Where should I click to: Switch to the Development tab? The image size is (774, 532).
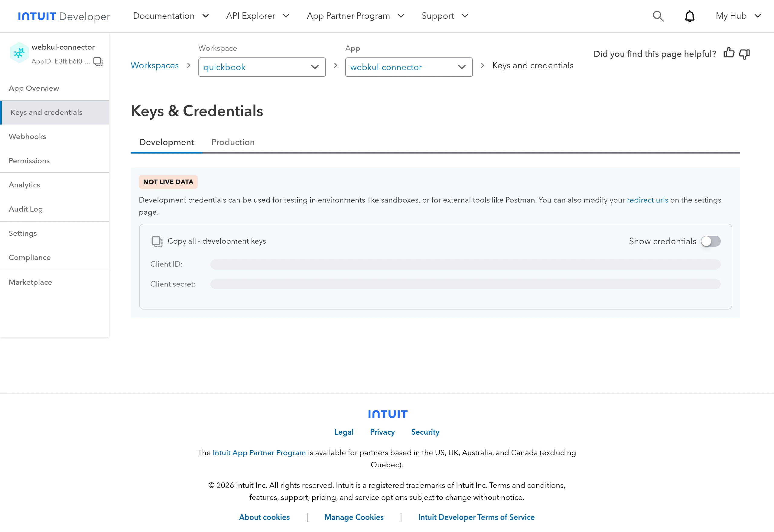click(x=166, y=142)
